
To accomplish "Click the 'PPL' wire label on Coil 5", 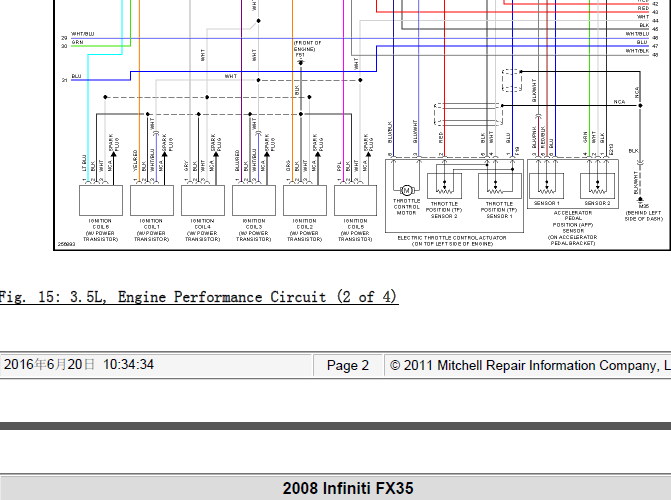I will pos(339,166).
